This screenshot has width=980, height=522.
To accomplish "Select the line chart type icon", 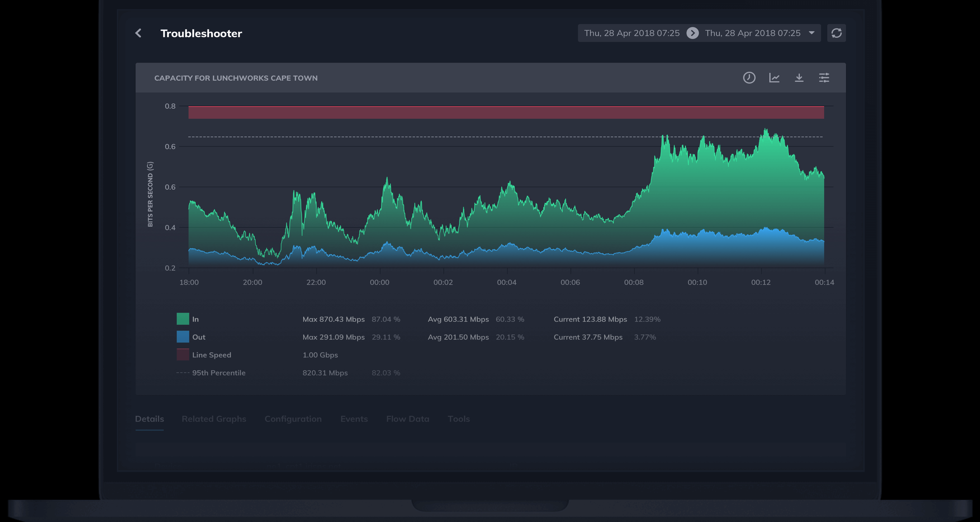I will point(774,78).
